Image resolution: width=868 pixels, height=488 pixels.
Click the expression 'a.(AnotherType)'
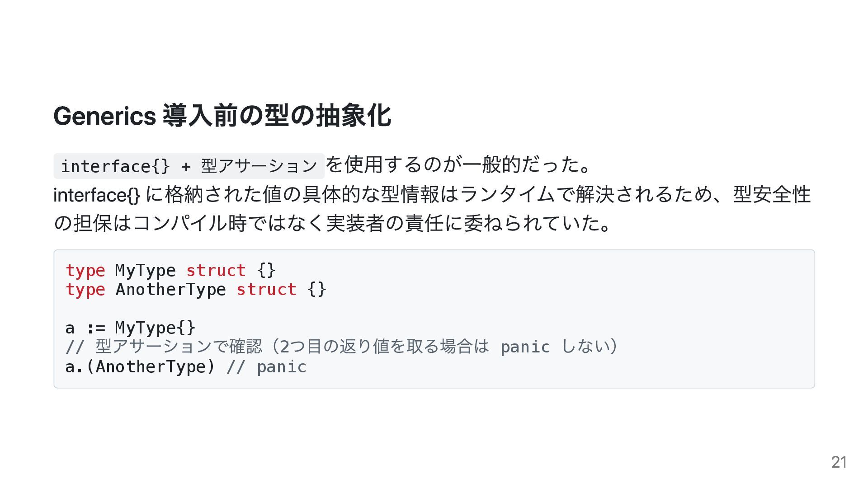point(141,366)
